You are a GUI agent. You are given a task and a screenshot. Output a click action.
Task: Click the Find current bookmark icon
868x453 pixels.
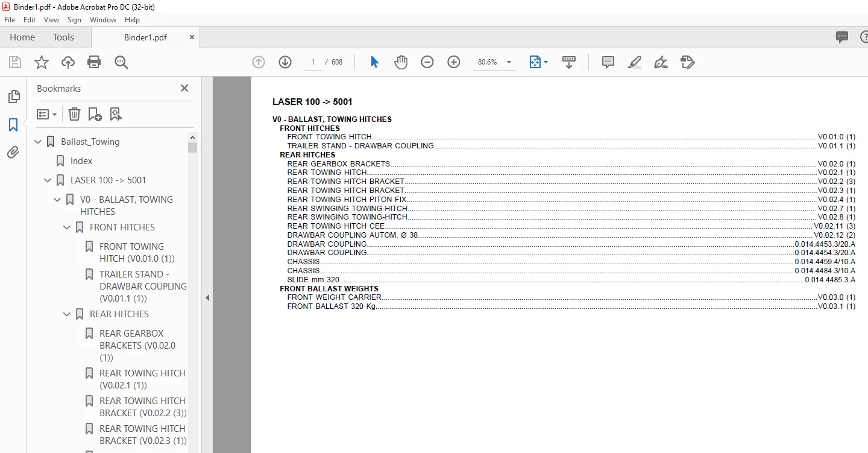coord(116,114)
